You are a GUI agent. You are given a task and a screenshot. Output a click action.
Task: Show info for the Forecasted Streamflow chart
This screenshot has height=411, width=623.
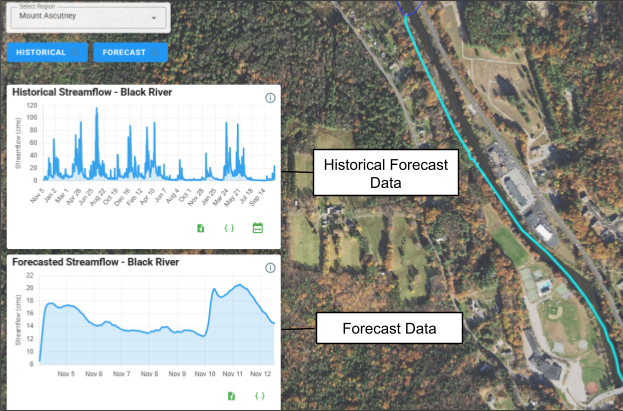pos(270,268)
